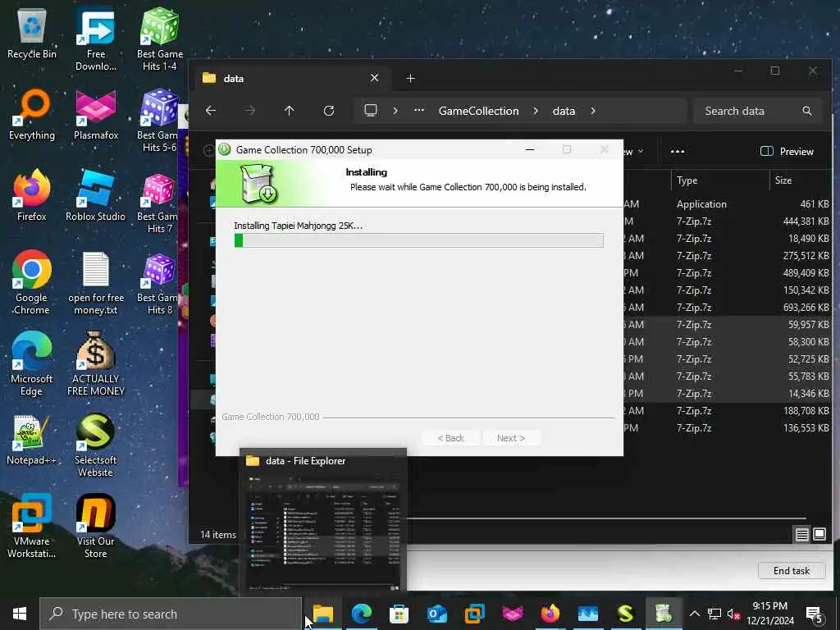Open Selectsoft Website shortcut

coord(95,445)
